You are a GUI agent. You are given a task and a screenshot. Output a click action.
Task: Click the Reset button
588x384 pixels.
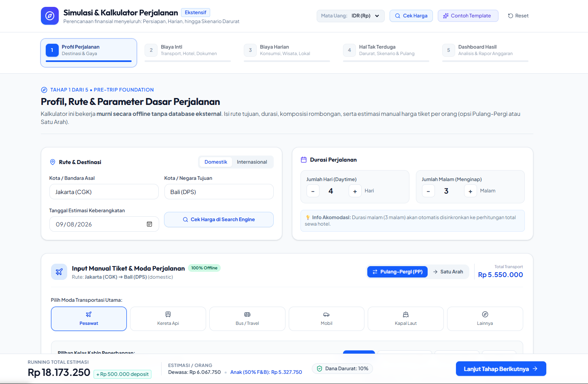pos(518,16)
